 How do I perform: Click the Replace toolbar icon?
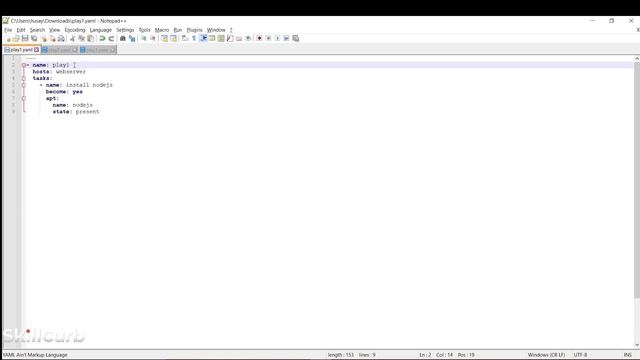pyautogui.click(x=132, y=38)
